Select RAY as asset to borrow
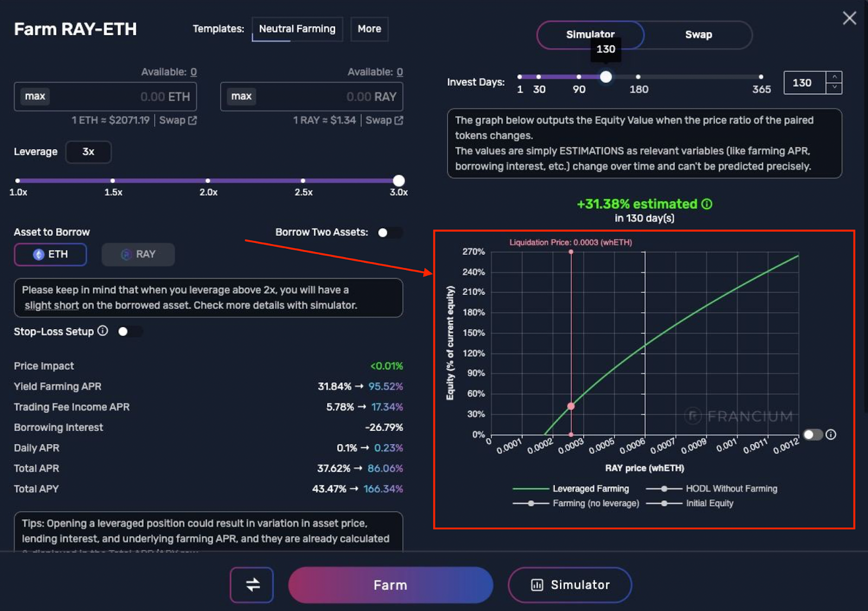868x611 pixels. click(x=138, y=254)
